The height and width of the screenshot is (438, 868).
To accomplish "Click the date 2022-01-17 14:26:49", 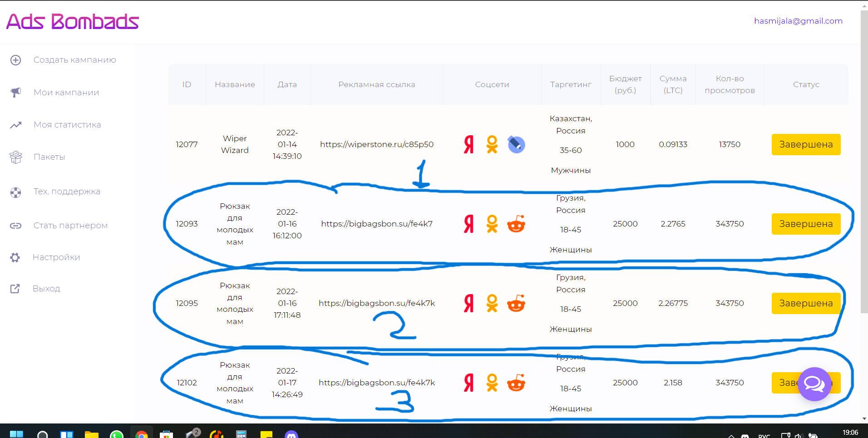I will 287,383.
